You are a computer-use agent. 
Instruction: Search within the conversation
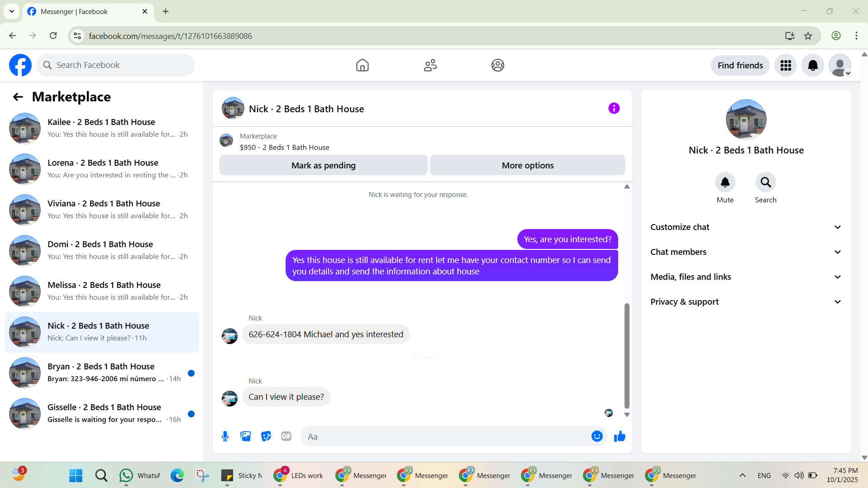pos(766,182)
